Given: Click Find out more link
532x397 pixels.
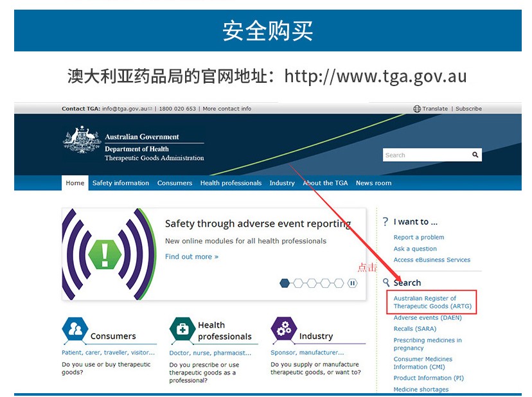Looking at the screenshot, I should pyautogui.click(x=191, y=256).
